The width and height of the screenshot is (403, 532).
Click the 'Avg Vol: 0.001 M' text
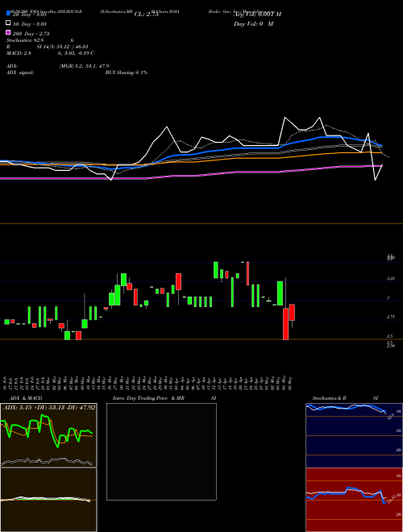[x=257, y=15]
